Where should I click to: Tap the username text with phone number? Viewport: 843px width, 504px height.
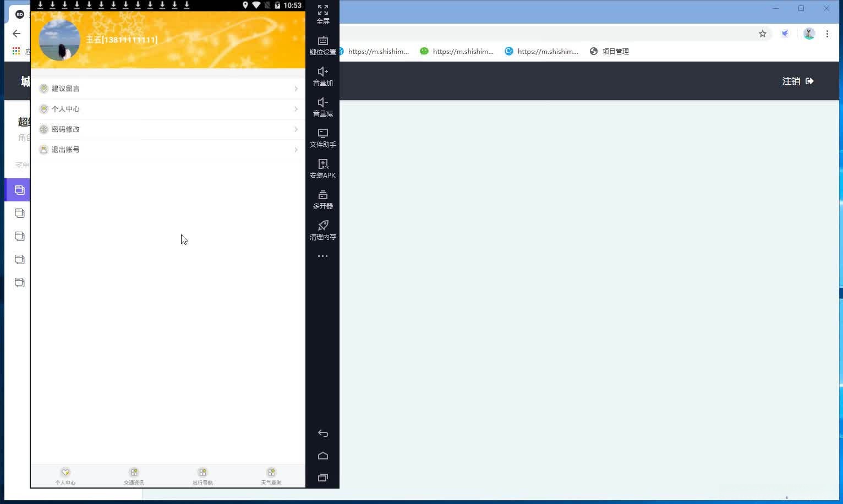coord(122,40)
